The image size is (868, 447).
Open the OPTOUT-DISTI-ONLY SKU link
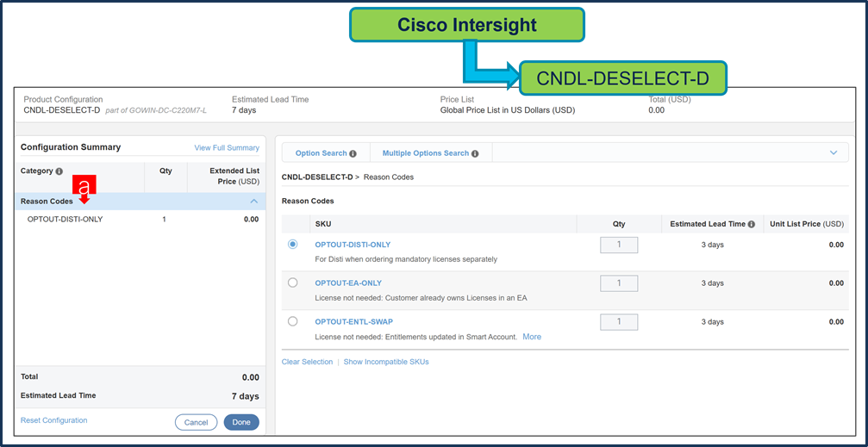[353, 245]
